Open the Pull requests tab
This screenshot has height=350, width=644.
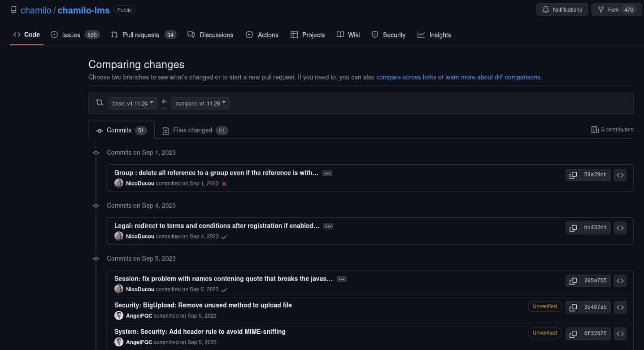[x=144, y=35]
